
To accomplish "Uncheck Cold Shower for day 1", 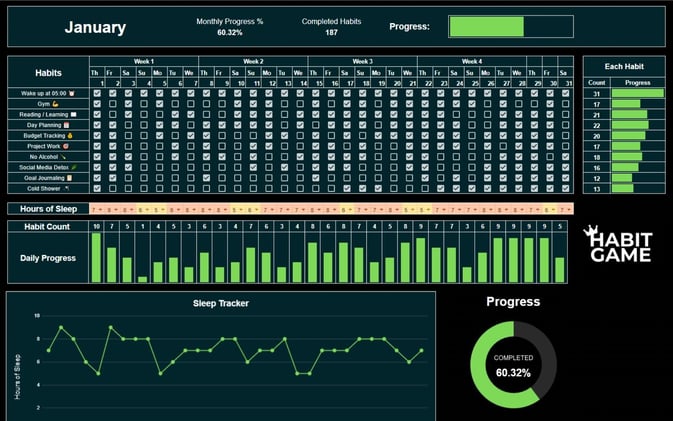I will [x=97, y=188].
